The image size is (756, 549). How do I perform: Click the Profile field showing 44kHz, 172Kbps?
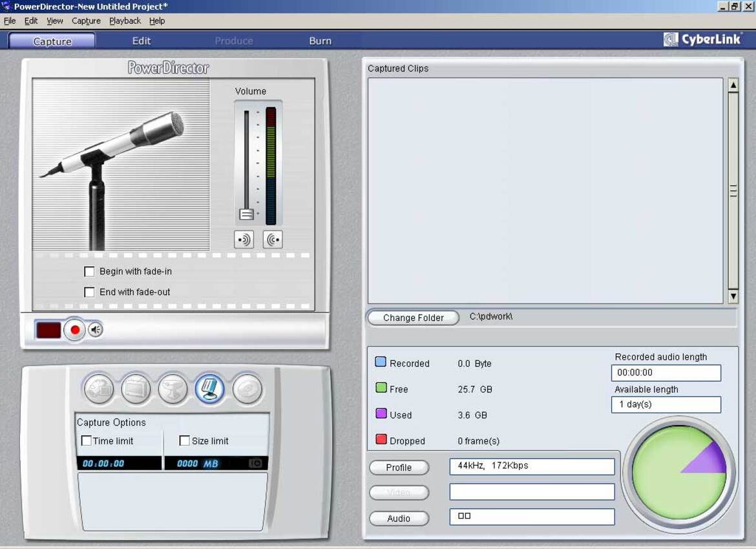pyautogui.click(x=532, y=466)
